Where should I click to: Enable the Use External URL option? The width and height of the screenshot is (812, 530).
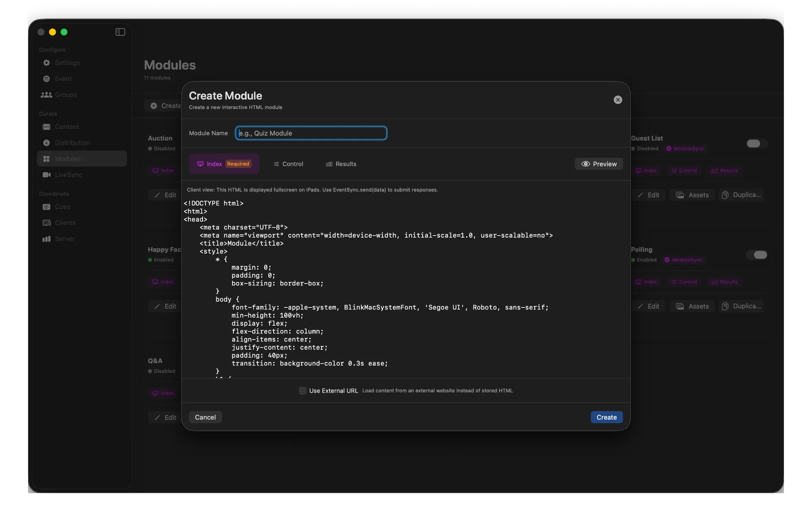point(302,390)
